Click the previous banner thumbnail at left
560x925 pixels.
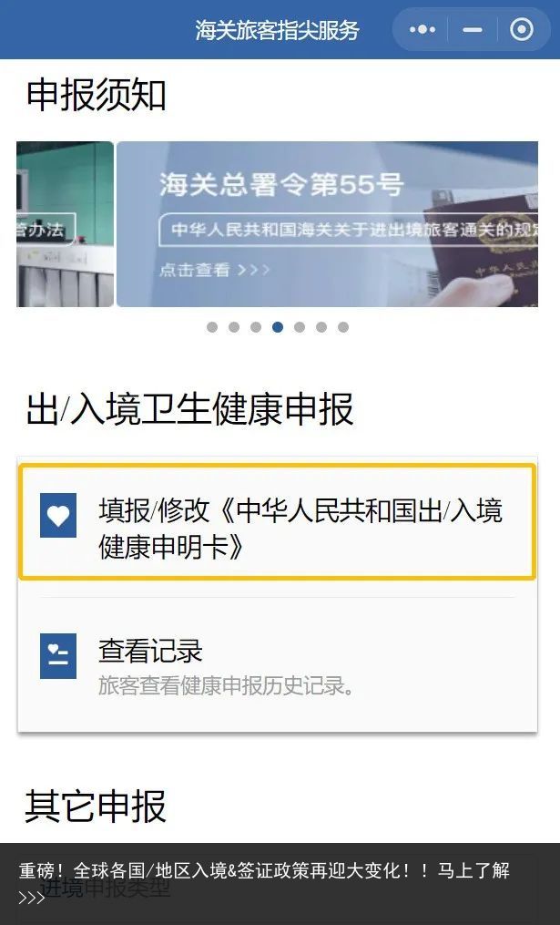click(65, 224)
